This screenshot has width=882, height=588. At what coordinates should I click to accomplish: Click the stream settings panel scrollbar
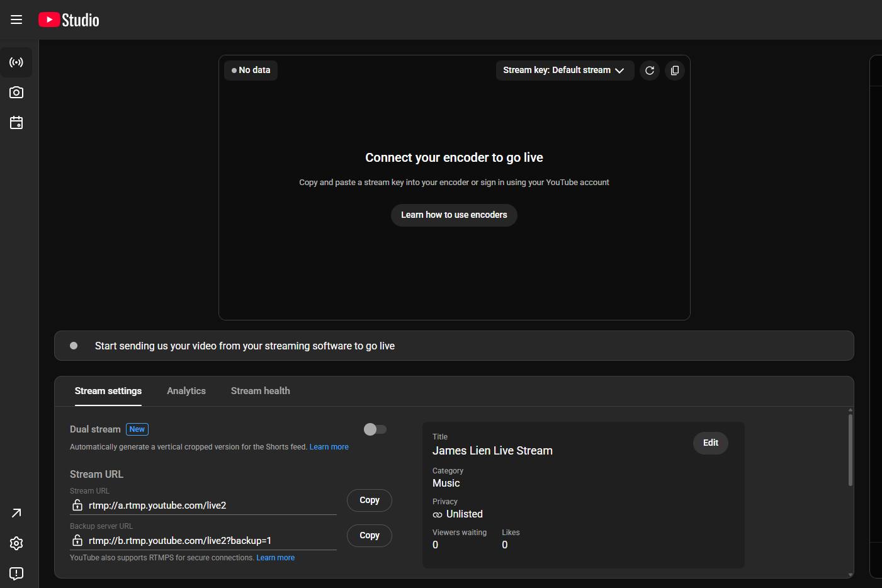coord(851,449)
